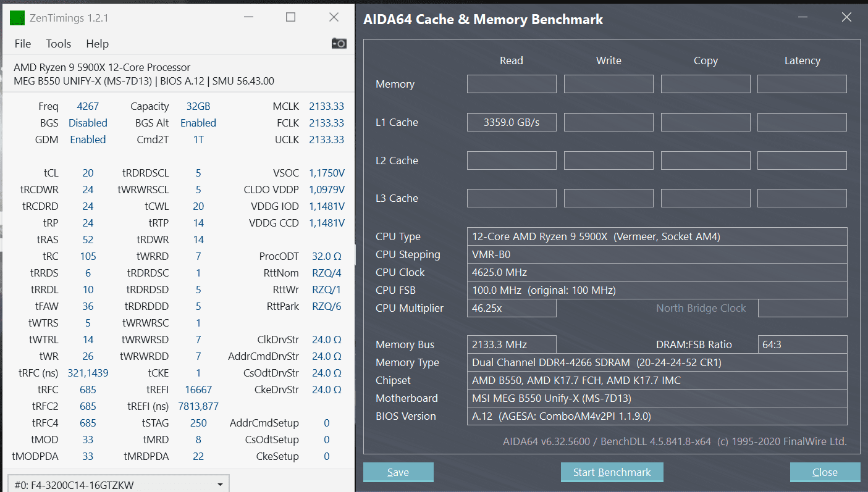
Task: Open the File menu in ZenTimings
Action: click(x=22, y=44)
